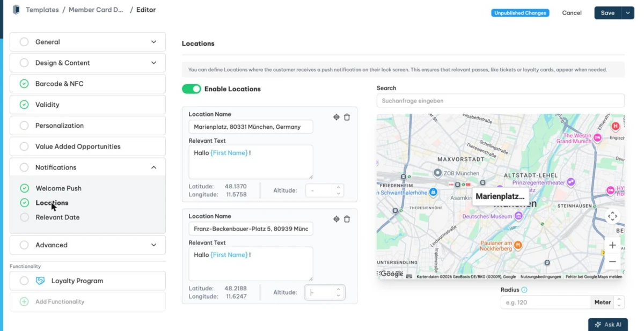
Task: Click the Design & Content status circle
Action: pos(24,63)
